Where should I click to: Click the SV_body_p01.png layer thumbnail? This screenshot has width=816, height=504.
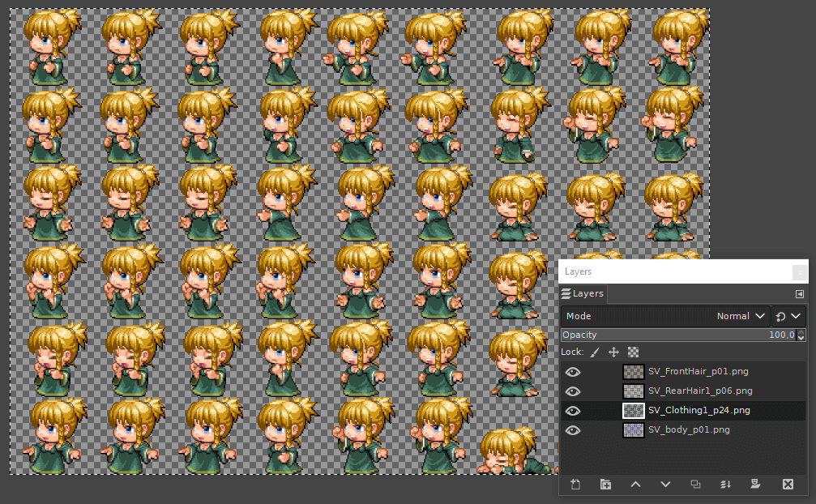click(633, 429)
